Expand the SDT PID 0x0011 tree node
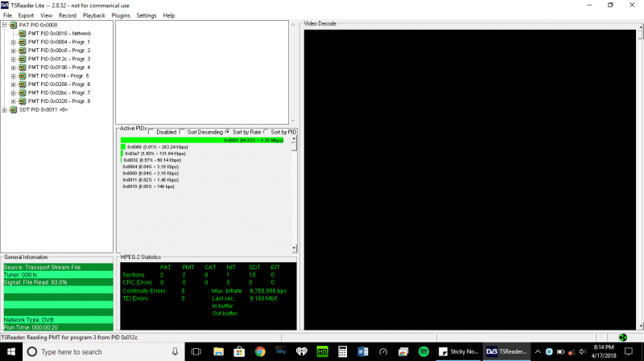644x361 pixels. pos(4,110)
